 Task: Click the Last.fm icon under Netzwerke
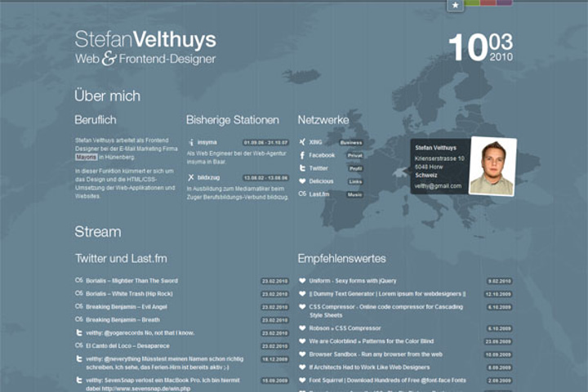click(302, 194)
